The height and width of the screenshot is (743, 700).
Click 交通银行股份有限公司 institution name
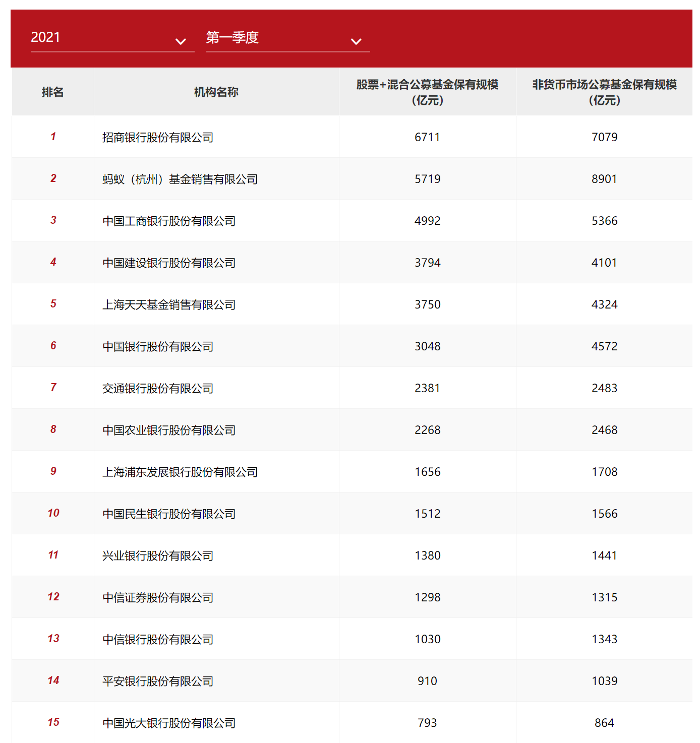(x=158, y=388)
